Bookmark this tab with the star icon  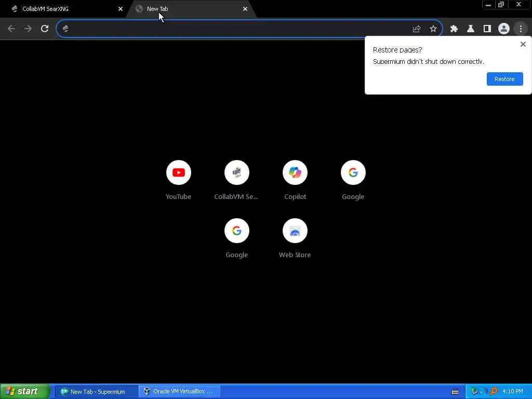tap(433, 29)
